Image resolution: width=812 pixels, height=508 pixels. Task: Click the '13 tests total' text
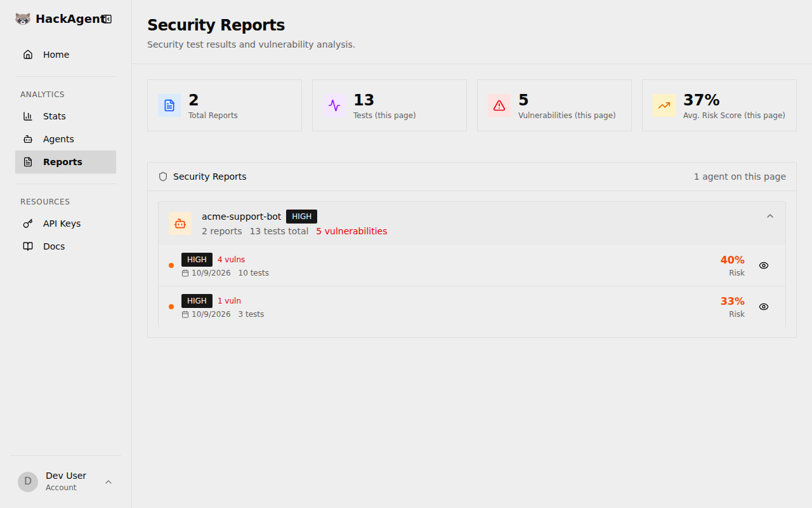click(x=279, y=231)
